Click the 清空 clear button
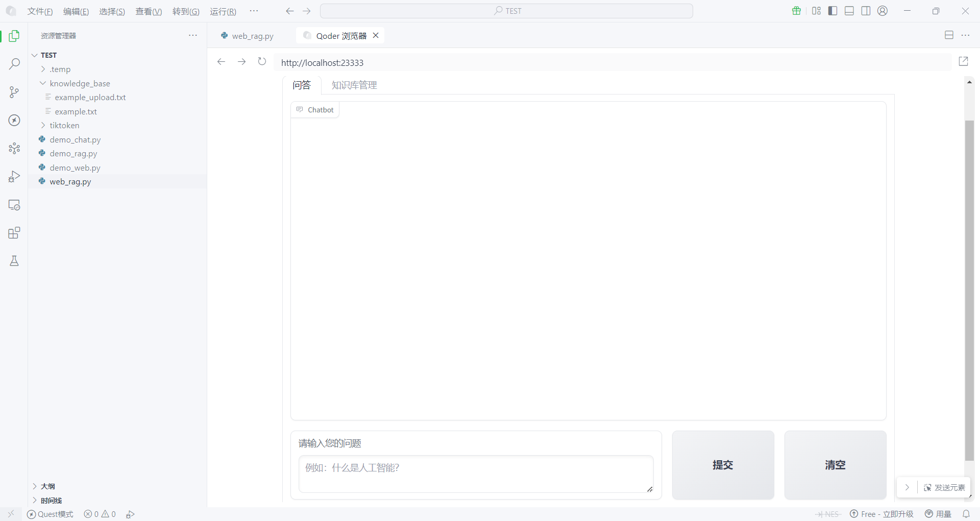Viewport: 980px width, 521px height. (835, 465)
